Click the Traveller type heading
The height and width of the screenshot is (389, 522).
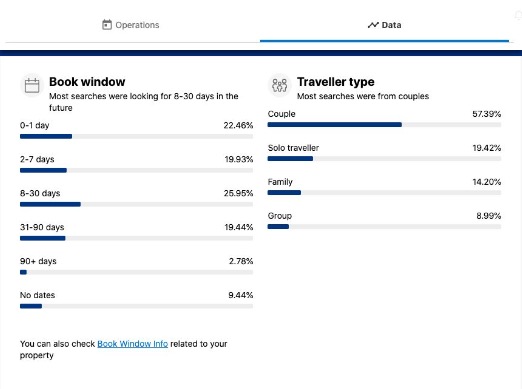[x=336, y=82]
